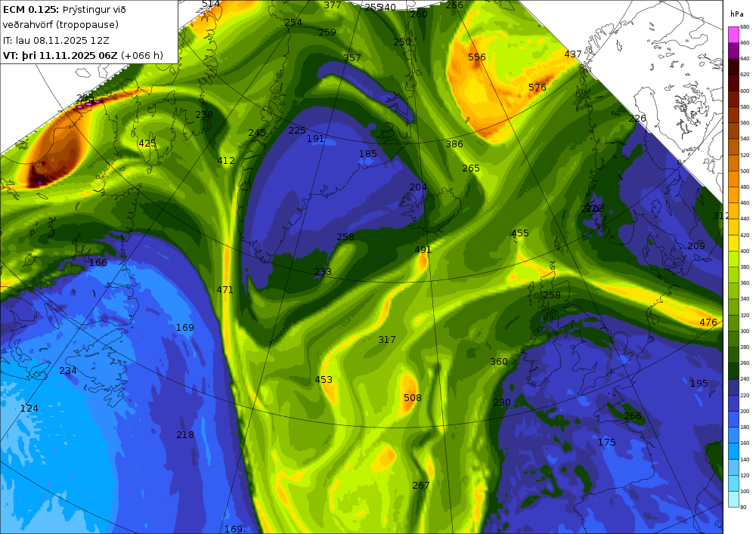Click the map value '225'
The width and height of the screenshot is (756, 534).
click(x=297, y=131)
